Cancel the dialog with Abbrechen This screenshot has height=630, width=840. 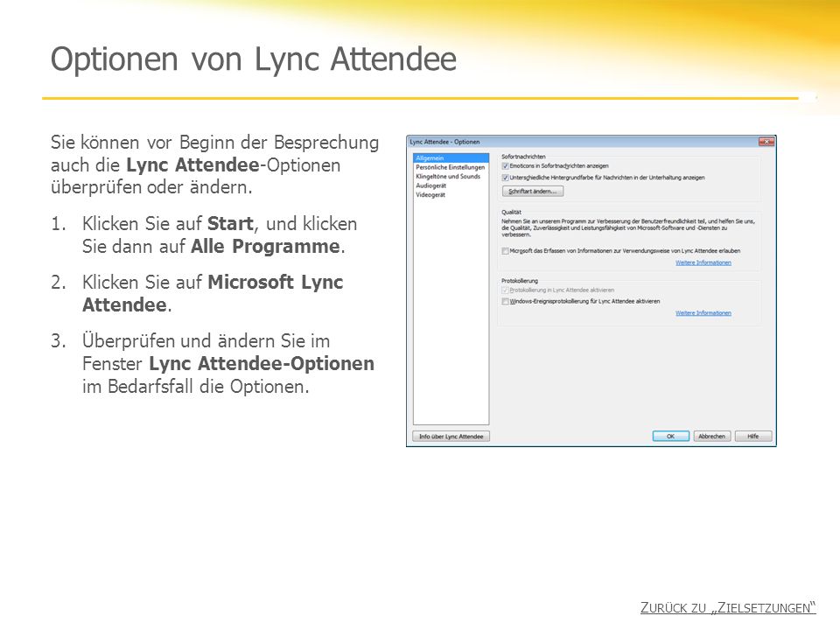click(x=712, y=437)
